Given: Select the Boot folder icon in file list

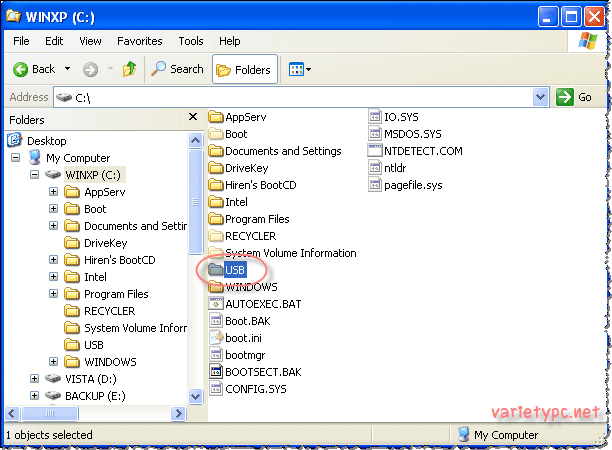Looking at the screenshot, I should pos(215,134).
